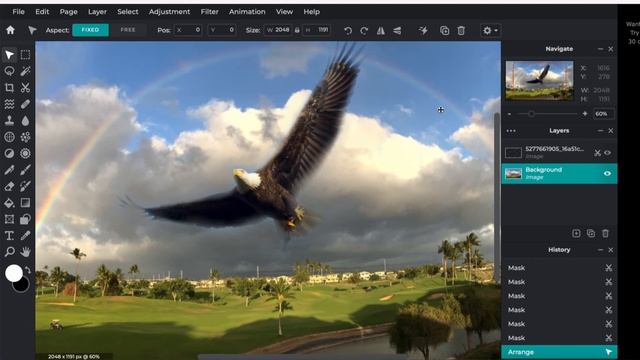Select the Eraser tool
The image size is (640, 360).
[x=9, y=186]
